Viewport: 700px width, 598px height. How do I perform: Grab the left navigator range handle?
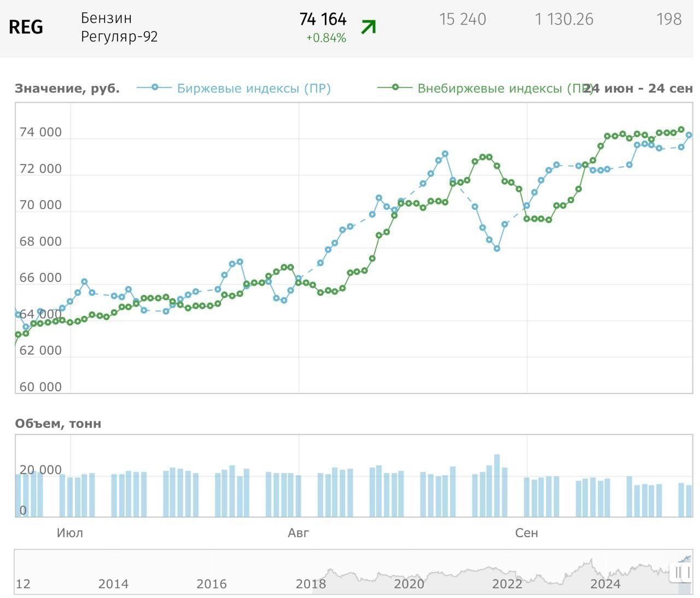click(678, 572)
